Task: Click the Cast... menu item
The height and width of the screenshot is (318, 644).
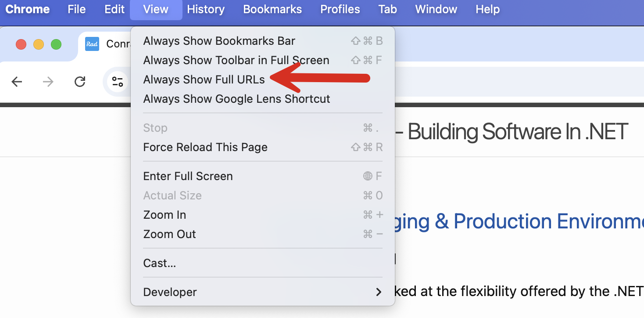Action: click(160, 263)
